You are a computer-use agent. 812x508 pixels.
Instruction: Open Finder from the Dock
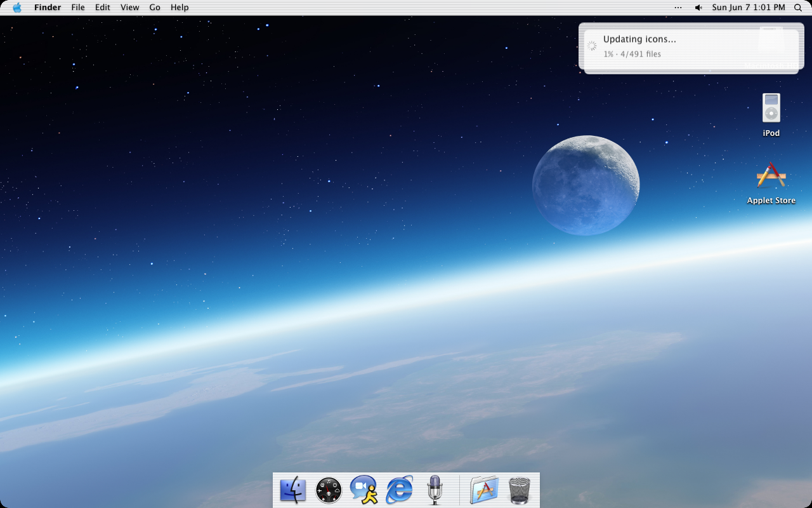pos(293,490)
